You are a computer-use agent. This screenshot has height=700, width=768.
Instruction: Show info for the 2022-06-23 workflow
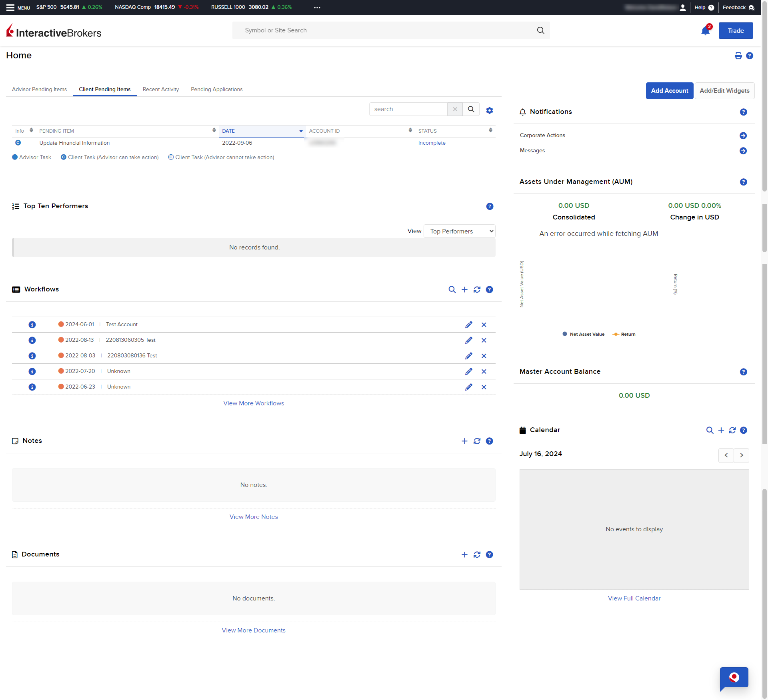32,387
